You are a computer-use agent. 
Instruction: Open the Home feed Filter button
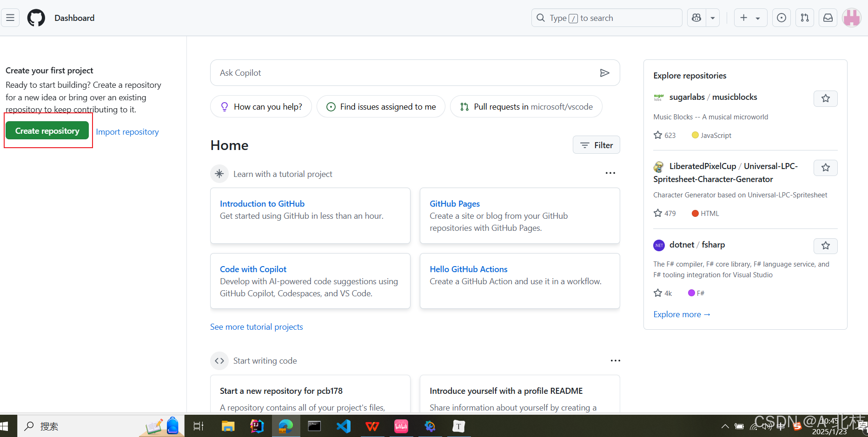pos(596,145)
